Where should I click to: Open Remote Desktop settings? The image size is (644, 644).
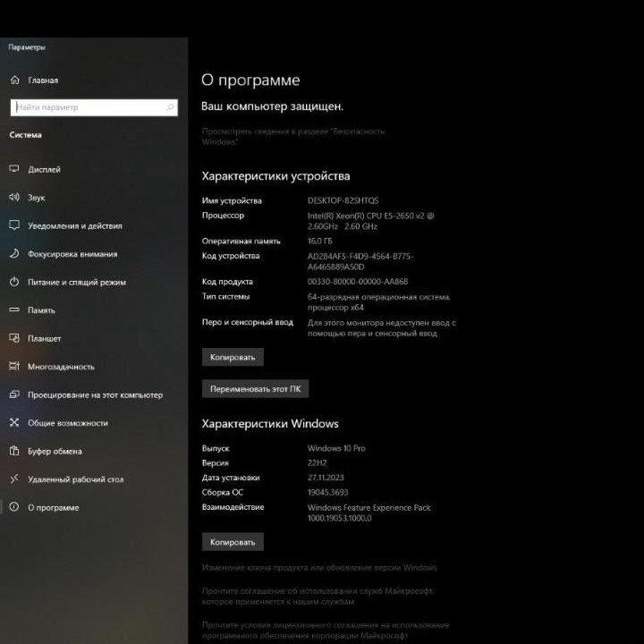click(75, 479)
